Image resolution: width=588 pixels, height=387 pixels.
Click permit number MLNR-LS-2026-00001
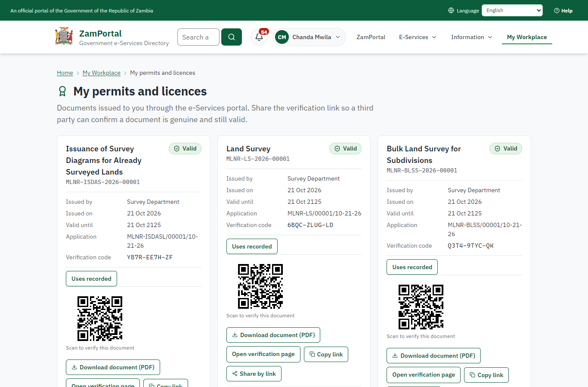pyautogui.click(x=258, y=159)
